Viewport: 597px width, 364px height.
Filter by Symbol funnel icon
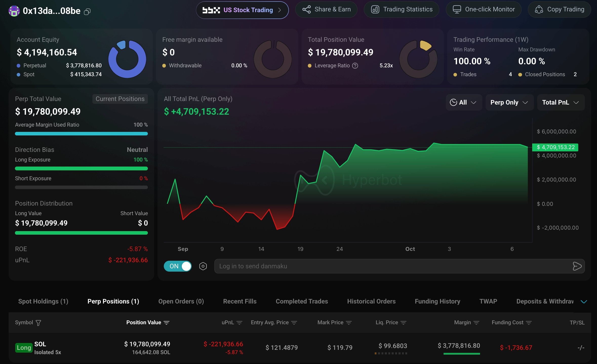pos(38,323)
